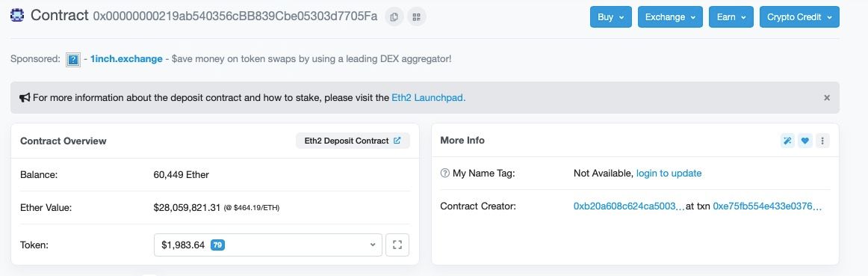
Task: Show QR code for contract address
Action: tap(417, 16)
